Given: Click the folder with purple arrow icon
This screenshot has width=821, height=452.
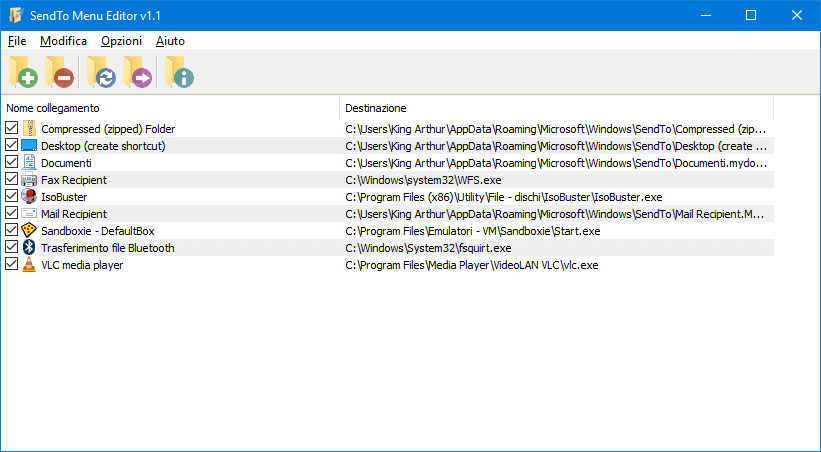Looking at the screenshot, I should (x=137, y=73).
